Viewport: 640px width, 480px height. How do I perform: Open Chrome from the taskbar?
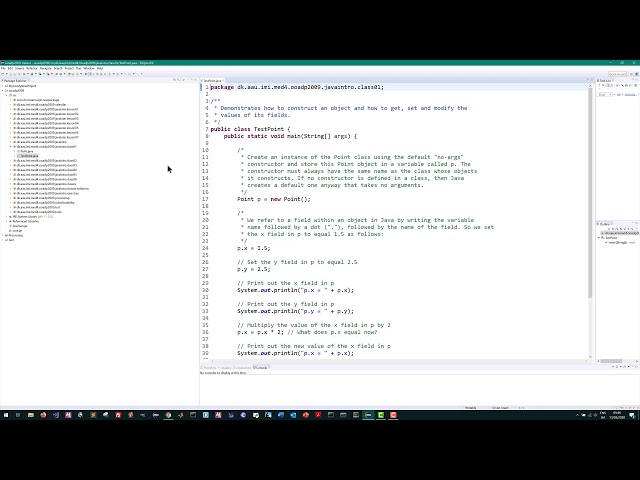(x=168, y=415)
